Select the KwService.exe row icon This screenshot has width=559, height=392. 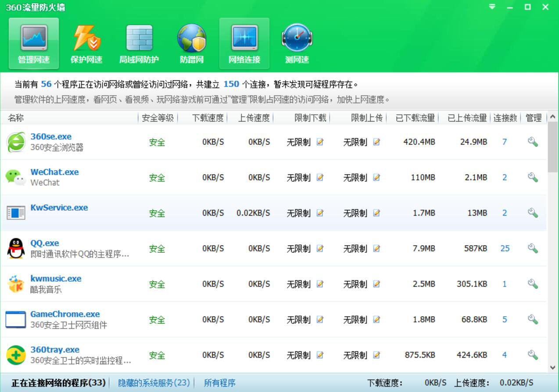pyautogui.click(x=16, y=213)
